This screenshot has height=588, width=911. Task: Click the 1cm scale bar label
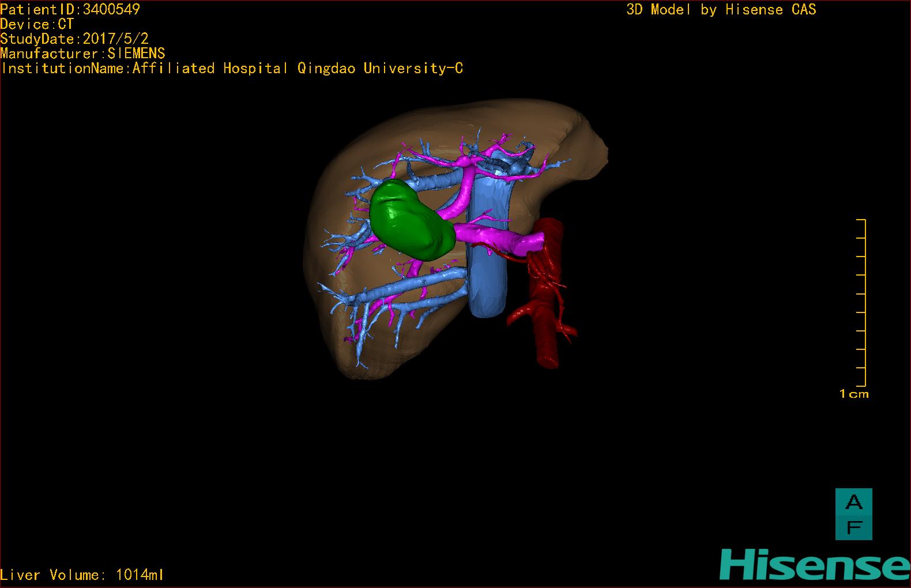tap(854, 394)
